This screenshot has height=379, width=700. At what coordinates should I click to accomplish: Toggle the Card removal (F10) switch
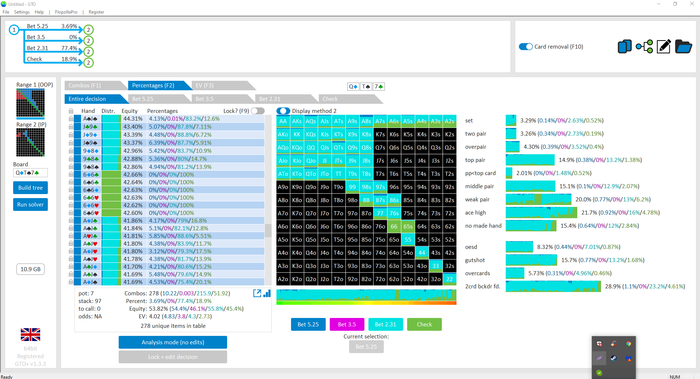pos(526,46)
